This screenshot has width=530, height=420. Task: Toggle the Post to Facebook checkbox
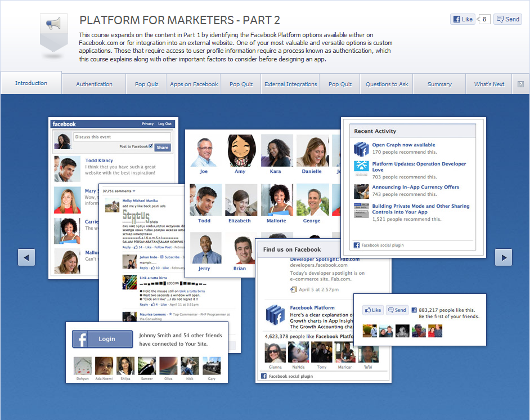151,146
